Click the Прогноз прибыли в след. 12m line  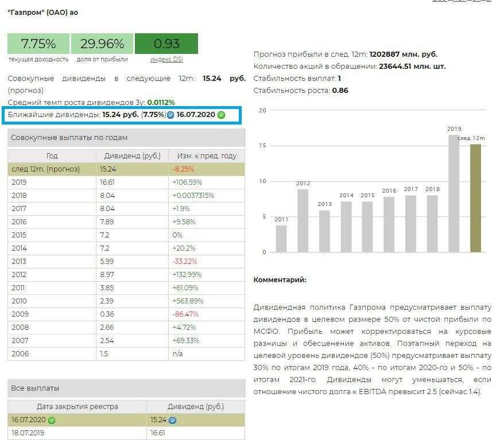346,54
